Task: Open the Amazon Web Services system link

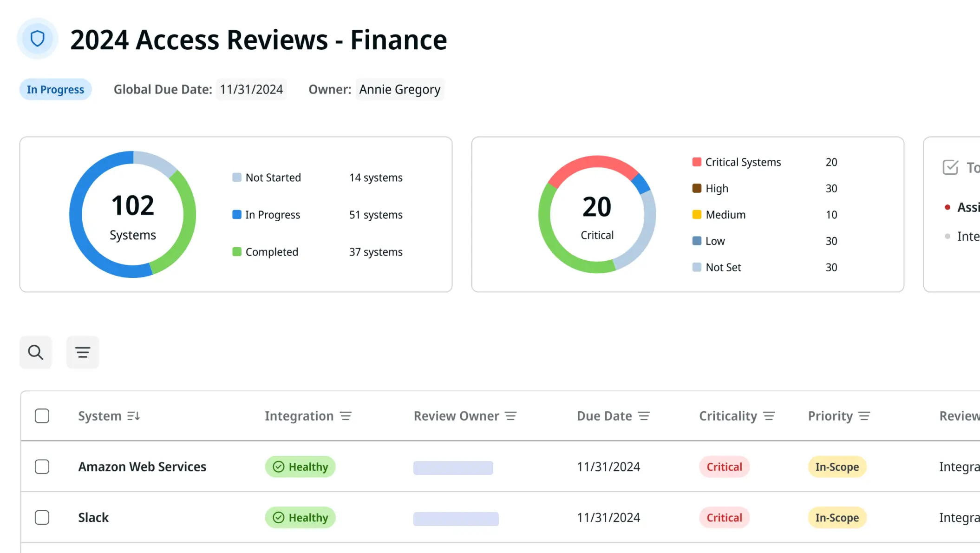Action: click(142, 467)
